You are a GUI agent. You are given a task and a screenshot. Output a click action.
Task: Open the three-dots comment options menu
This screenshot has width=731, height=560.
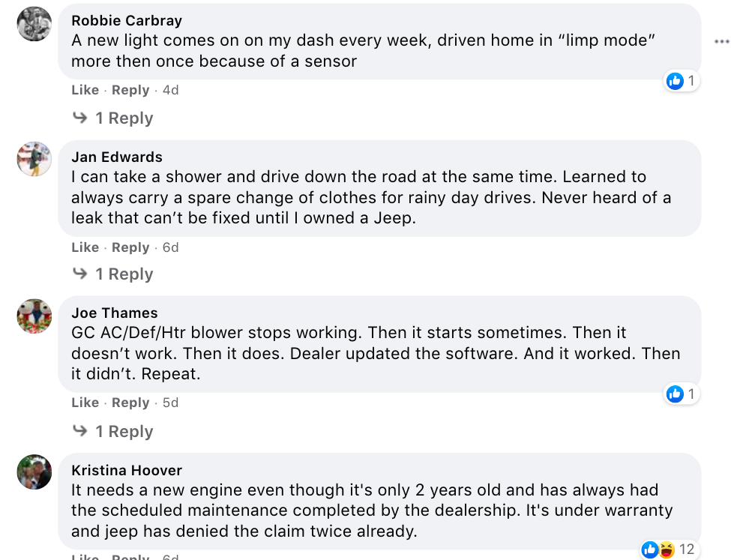721,43
